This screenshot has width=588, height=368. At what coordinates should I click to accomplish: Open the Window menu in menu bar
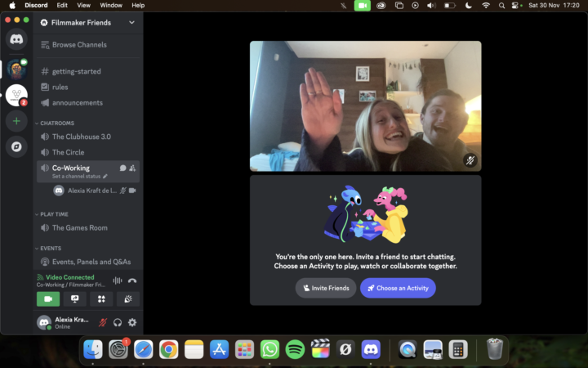[x=111, y=5]
